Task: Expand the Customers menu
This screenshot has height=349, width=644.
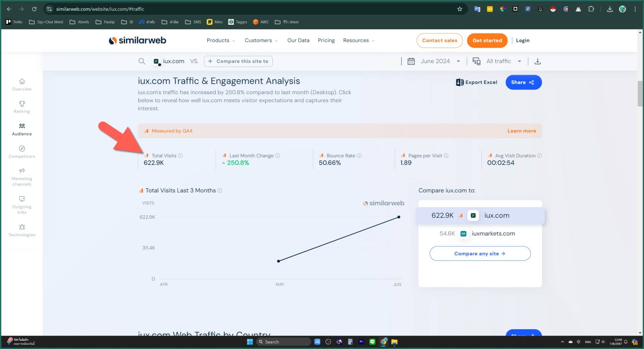Action: pos(261,40)
